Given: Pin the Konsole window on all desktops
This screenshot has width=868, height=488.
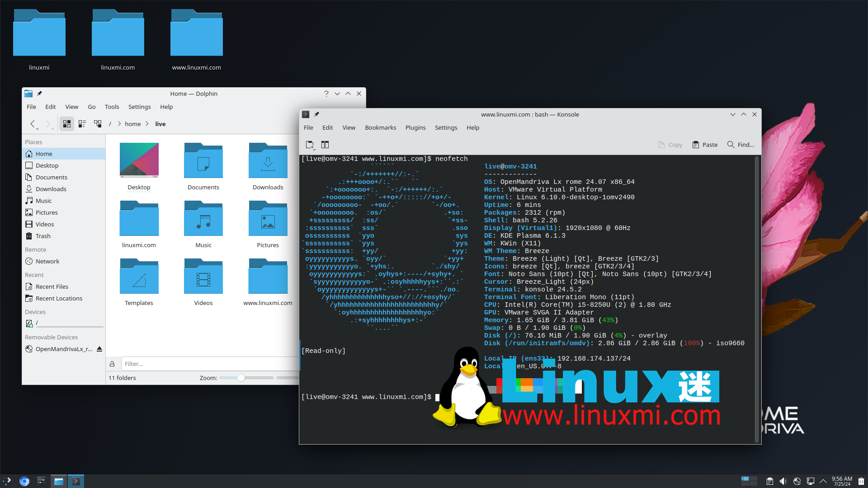Looking at the screenshot, I should click(316, 114).
